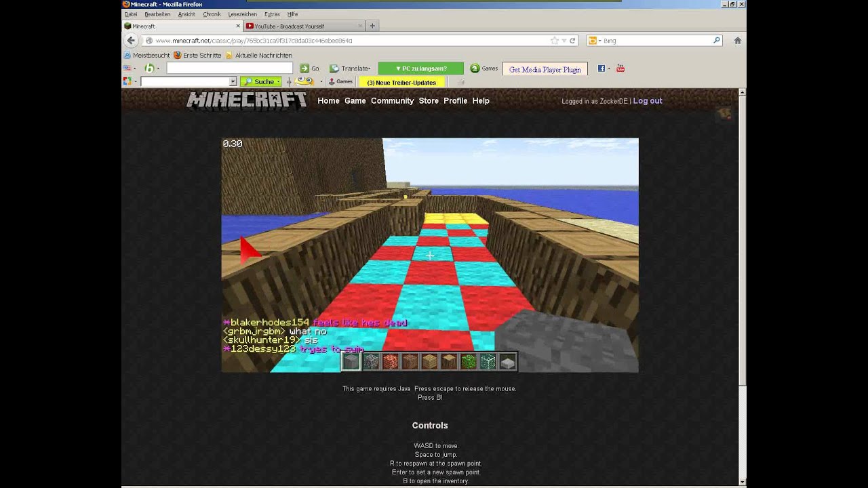The width and height of the screenshot is (868, 488).
Task: Open the Ansicht menu
Action: [x=186, y=14]
